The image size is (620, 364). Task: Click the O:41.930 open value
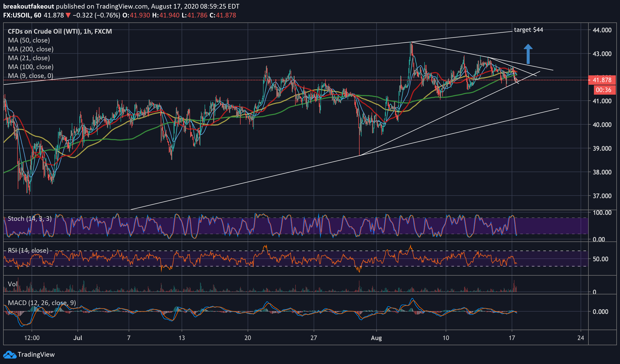136,15
